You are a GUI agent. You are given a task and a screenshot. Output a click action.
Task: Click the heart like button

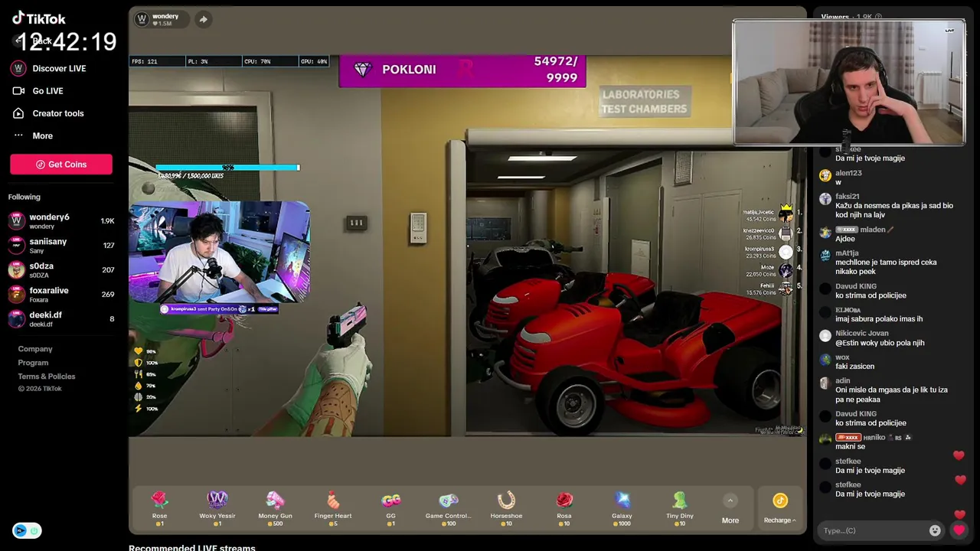click(x=959, y=530)
